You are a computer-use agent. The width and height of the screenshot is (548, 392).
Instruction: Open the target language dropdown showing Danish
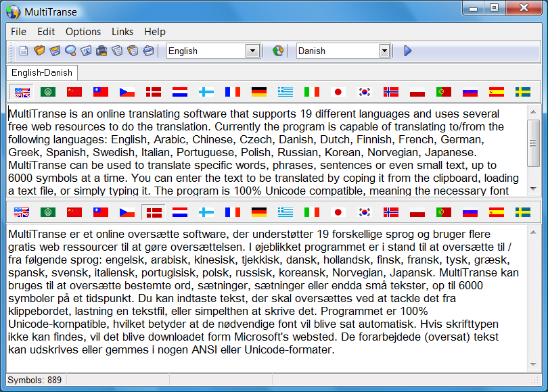[384, 50]
